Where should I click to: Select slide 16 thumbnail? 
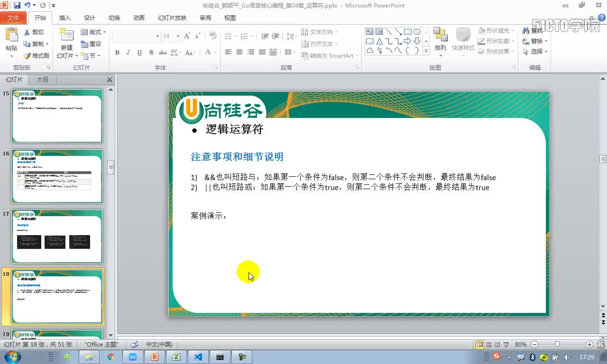(x=57, y=176)
